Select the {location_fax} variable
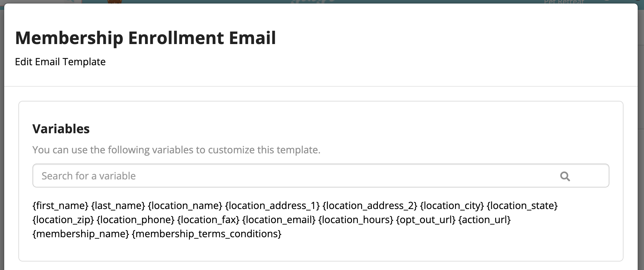 coord(208,220)
